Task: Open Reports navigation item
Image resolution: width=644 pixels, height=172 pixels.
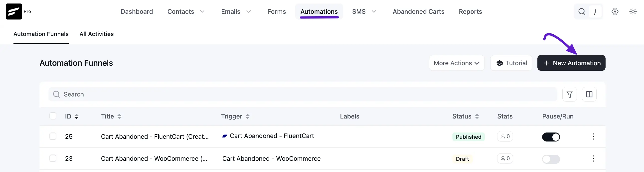Action: pyautogui.click(x=470, y=11)
